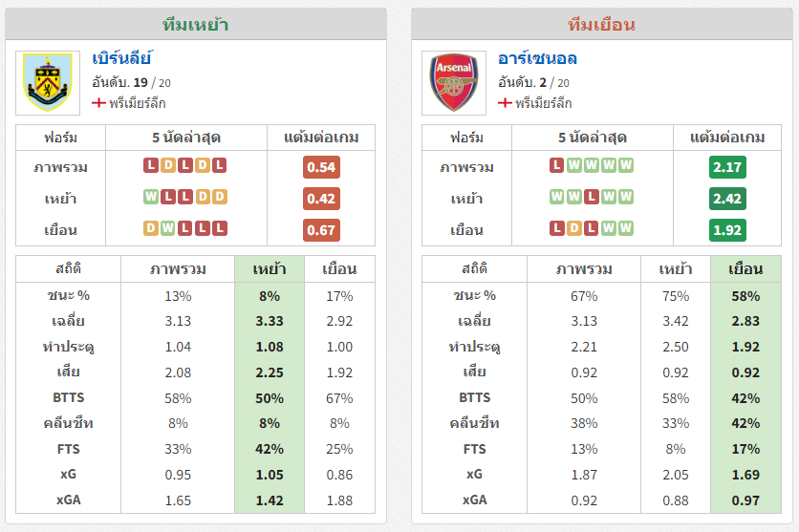This screenshot has width=799, height=532.
Task: Click England flag icon beside Arsenal's league
Action: [x=505, y=103]
